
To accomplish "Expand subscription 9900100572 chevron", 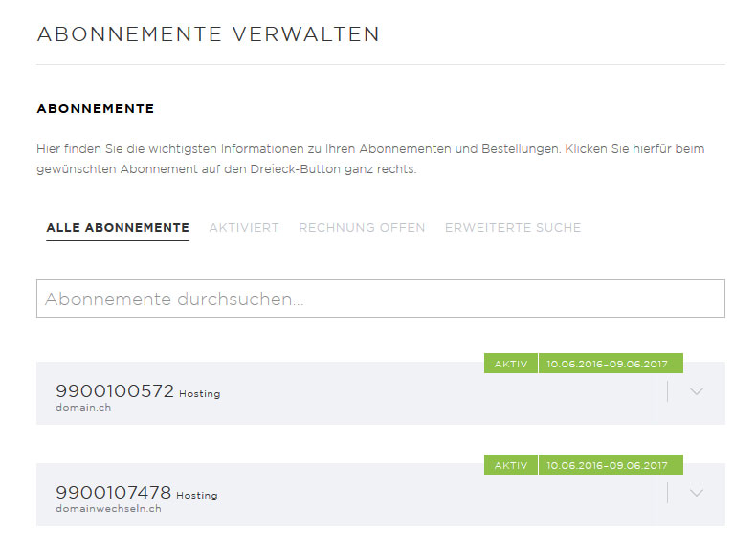I will pos(697,391).
